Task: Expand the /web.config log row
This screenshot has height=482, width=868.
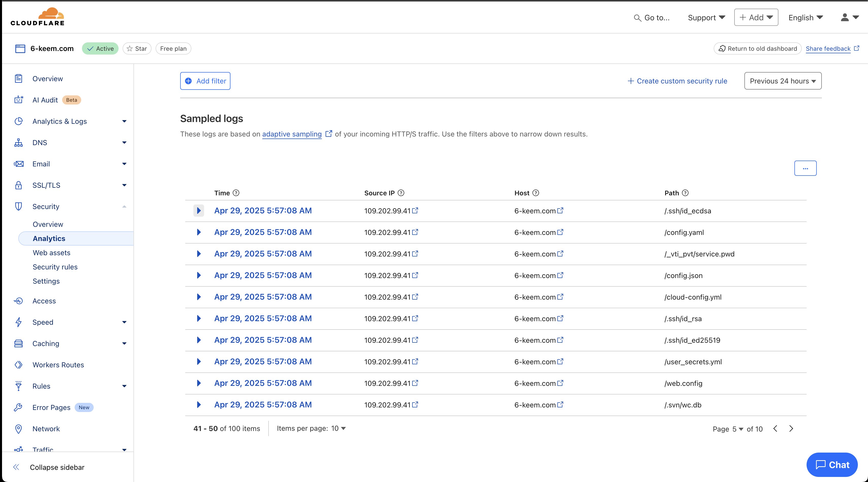Action: coord(199,383)
